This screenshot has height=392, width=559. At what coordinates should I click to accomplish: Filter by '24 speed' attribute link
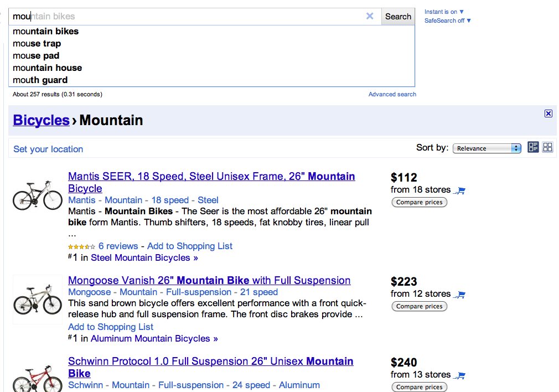pyautogui.click(x=251, y=385)
